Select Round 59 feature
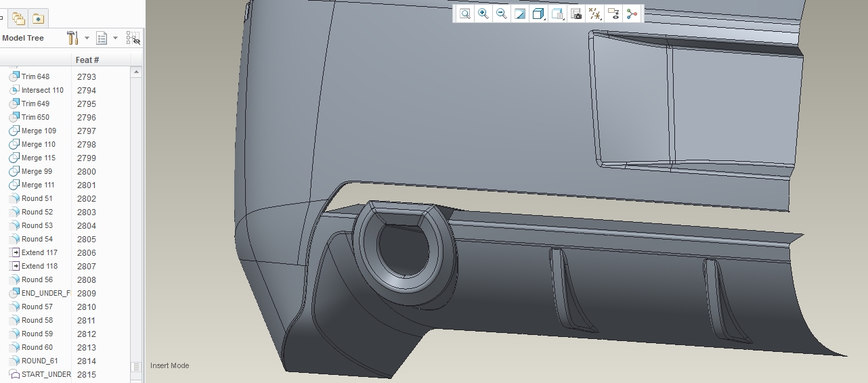868x383 pixels. (x=37, y=334)
